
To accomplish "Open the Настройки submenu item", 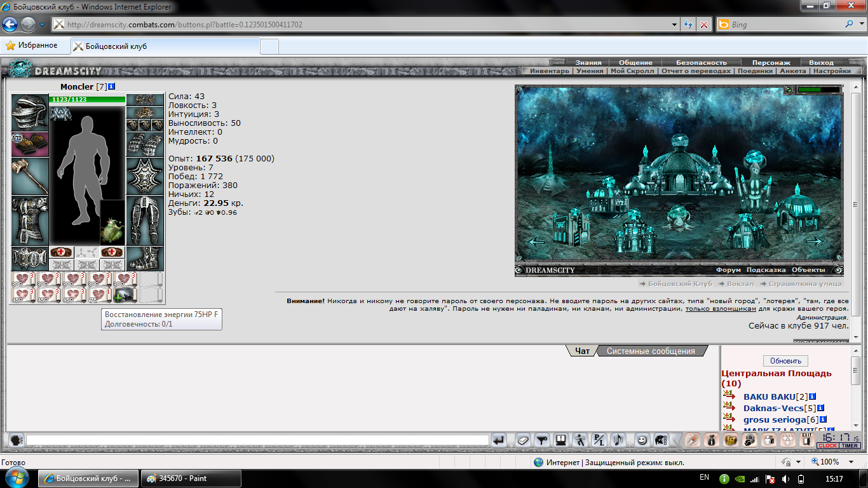I will coord(832,71).
